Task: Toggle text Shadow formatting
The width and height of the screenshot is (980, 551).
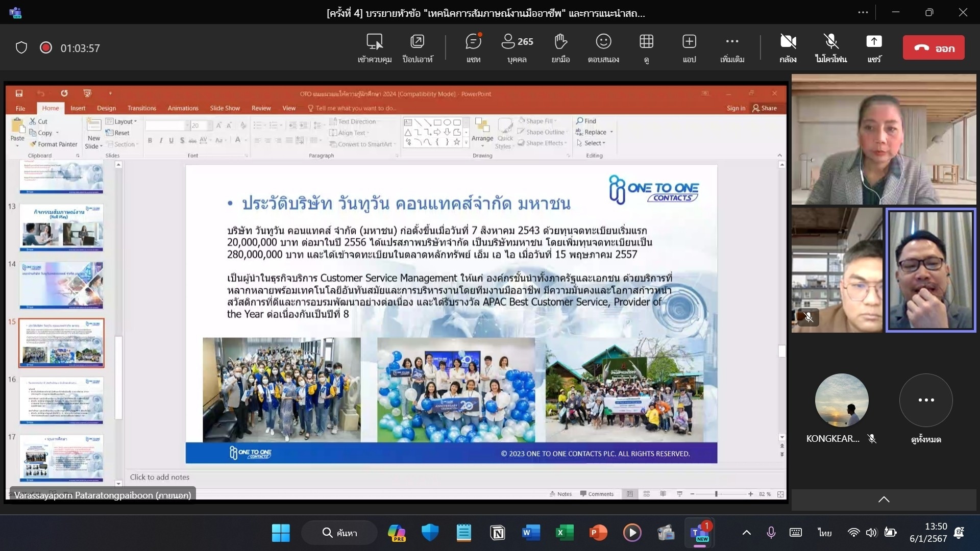Action: (182, 140)
